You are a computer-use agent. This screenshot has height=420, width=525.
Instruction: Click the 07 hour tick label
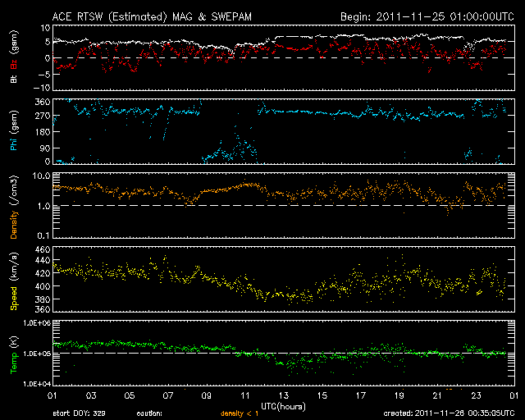[x=168, y=396]
